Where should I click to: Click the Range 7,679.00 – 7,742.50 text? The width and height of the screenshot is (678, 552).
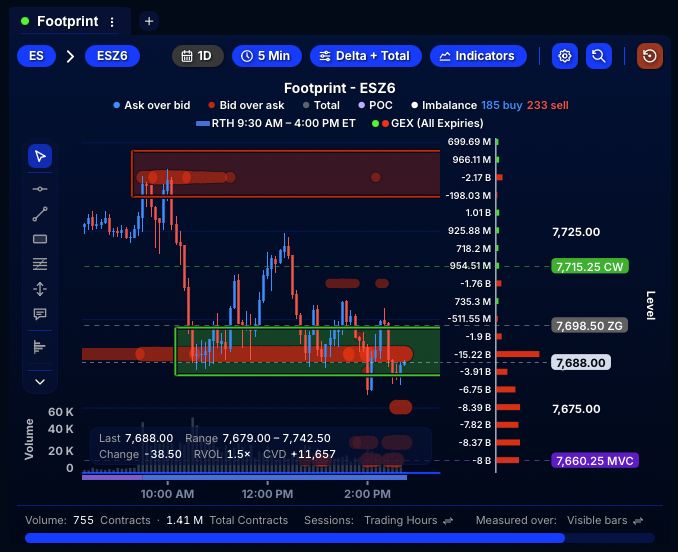click(258, 438)
